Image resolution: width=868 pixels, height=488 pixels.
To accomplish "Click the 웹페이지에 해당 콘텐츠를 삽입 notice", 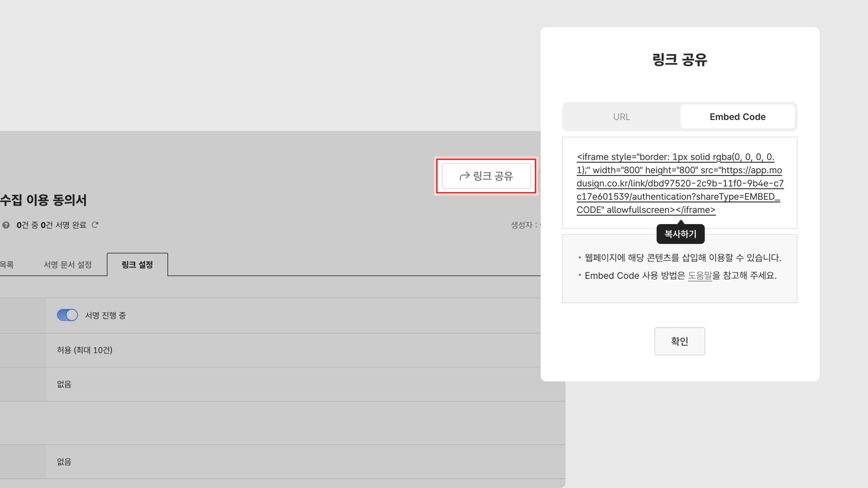I will click(x=683, y=258).
